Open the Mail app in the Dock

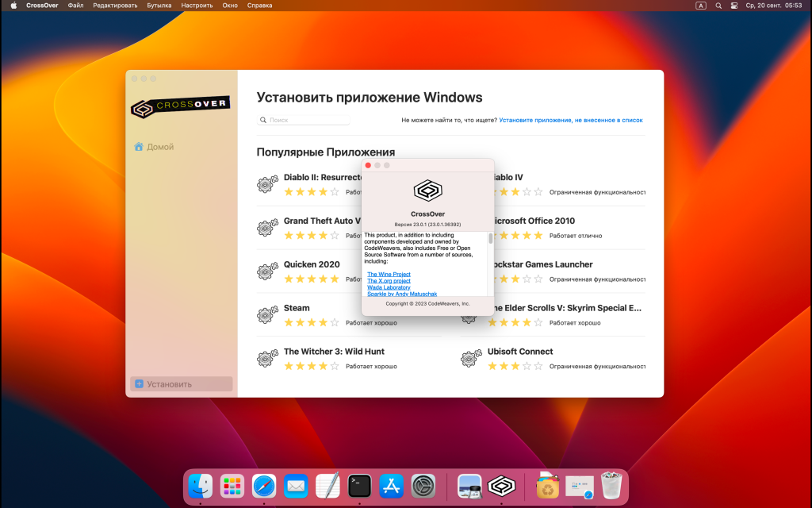point(296,487)
